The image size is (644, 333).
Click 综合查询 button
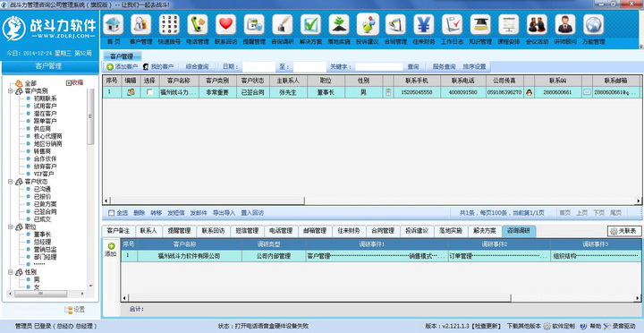click(x=197, y=66)
